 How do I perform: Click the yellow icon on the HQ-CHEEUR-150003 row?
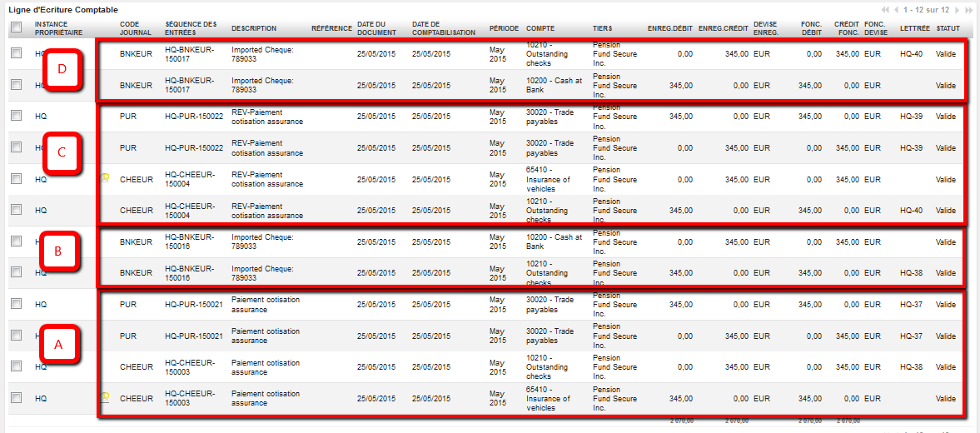coord(106,397)
